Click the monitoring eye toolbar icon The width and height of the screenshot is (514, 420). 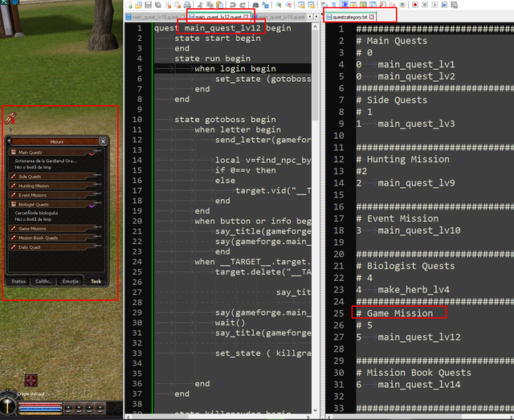coord(402,5)
